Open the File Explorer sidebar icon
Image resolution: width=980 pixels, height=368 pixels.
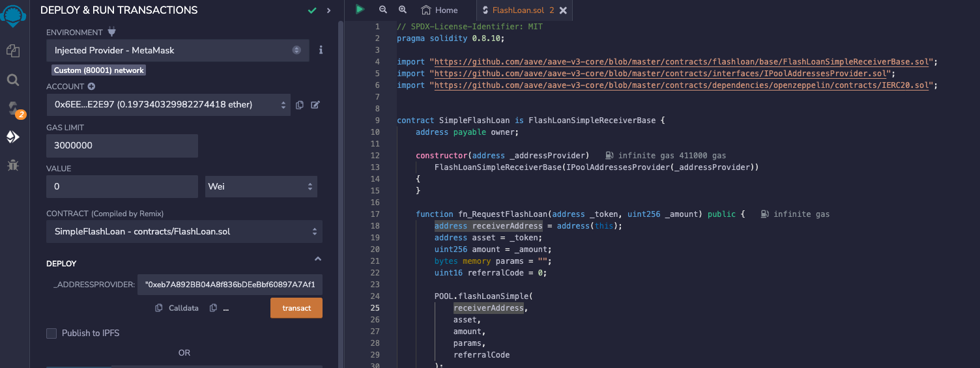[13, 50]
